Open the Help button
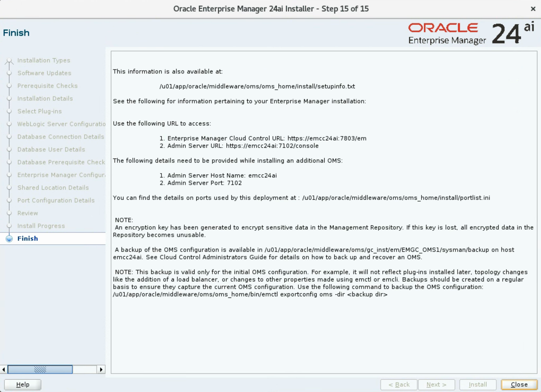 [x=23, y=384]
